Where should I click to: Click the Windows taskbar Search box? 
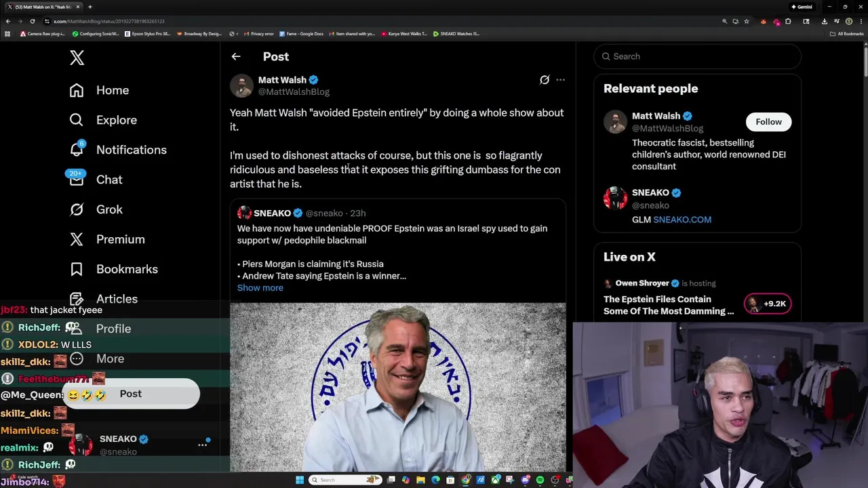[345, 480]
